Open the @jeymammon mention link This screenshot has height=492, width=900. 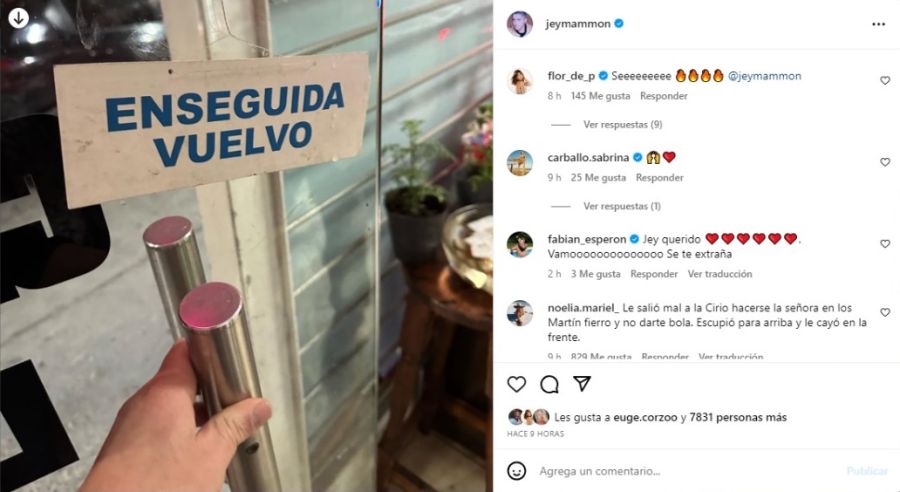click(765, 76)
